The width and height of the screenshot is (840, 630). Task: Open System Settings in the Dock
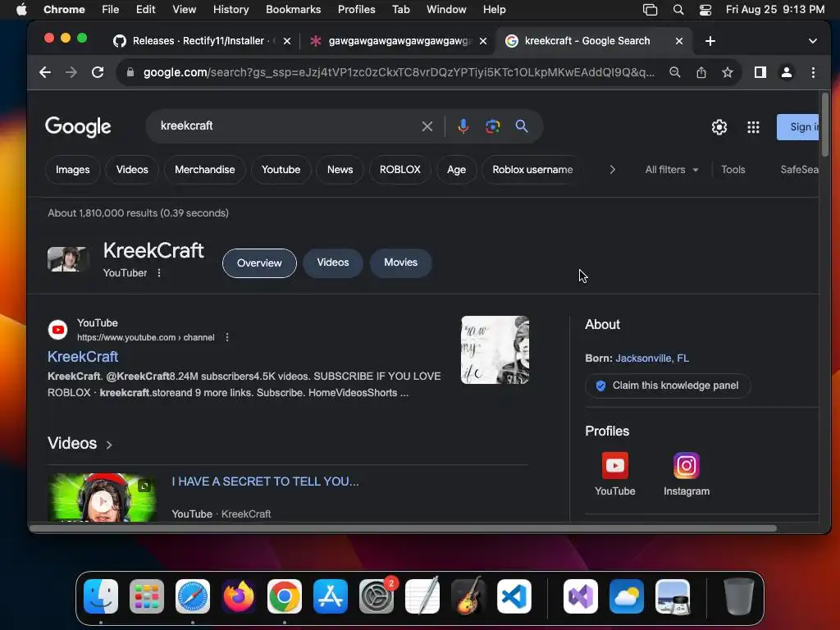376,596
